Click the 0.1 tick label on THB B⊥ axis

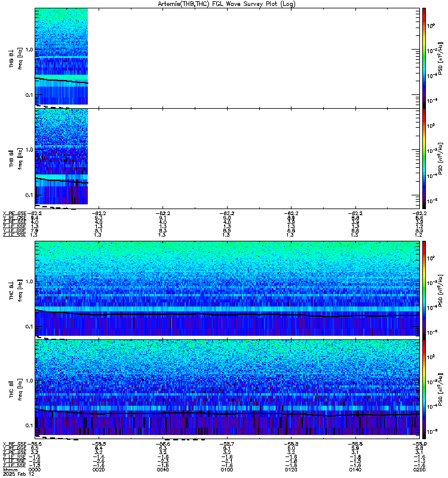pos(29,95)
